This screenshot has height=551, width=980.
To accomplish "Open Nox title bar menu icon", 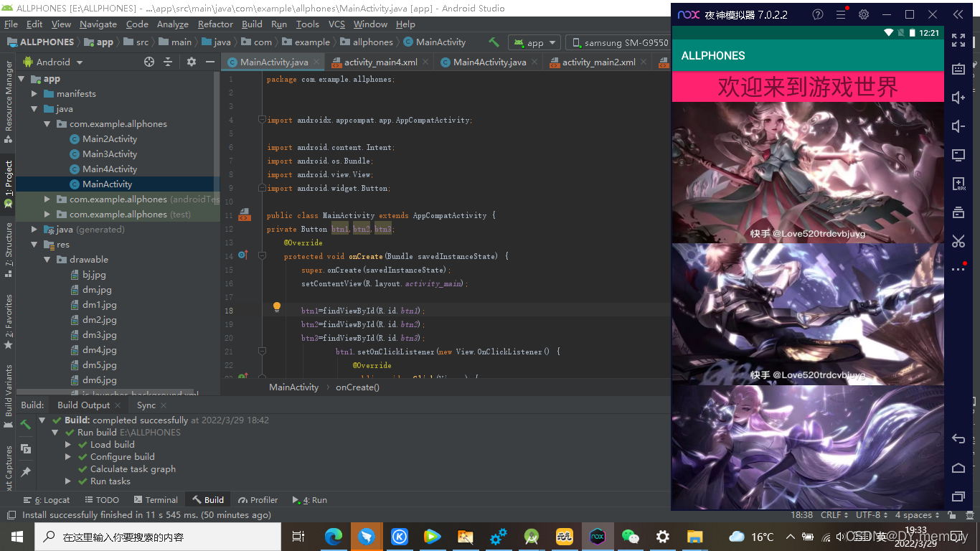I will click(x=841, y=14).
